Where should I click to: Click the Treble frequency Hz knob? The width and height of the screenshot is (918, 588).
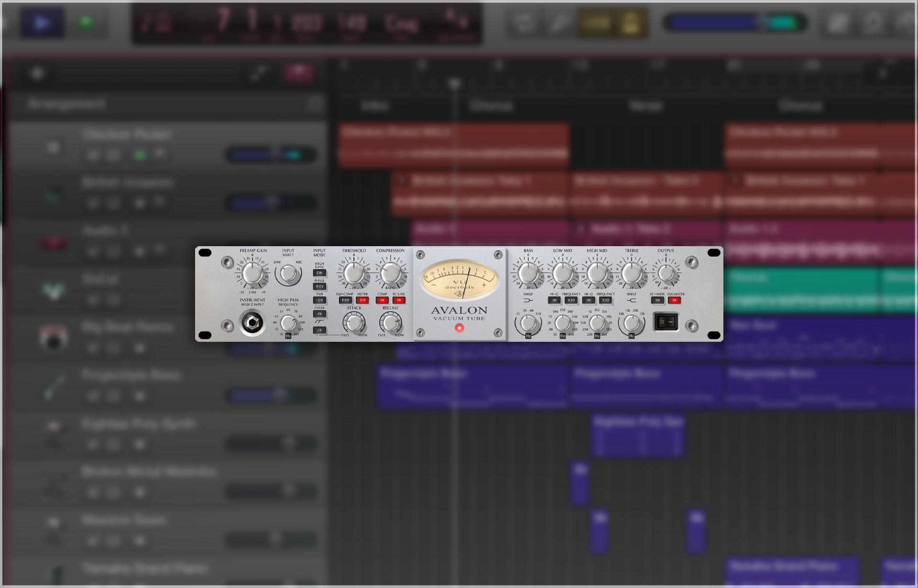(632, 323)
